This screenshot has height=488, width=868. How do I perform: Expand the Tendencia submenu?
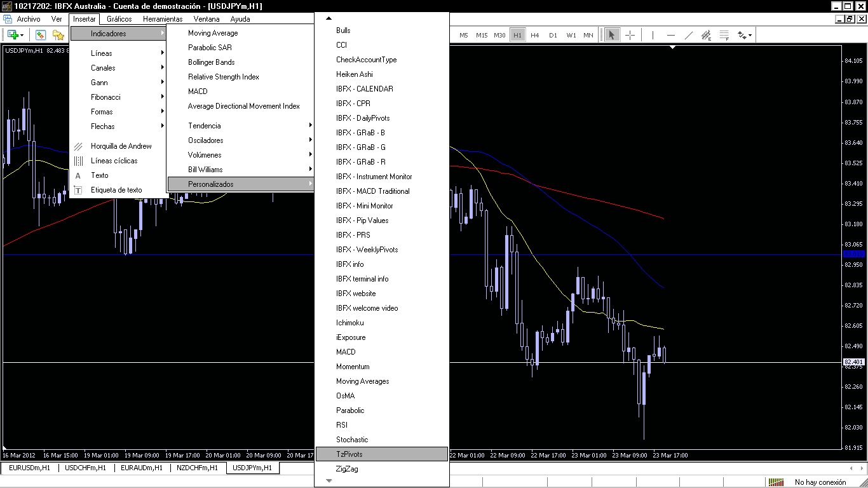241,126
